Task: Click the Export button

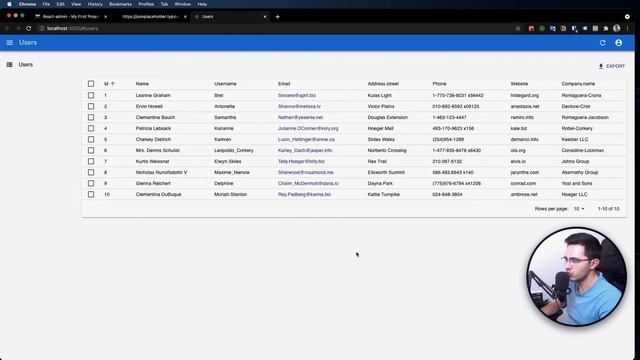Action: (611, 66)
